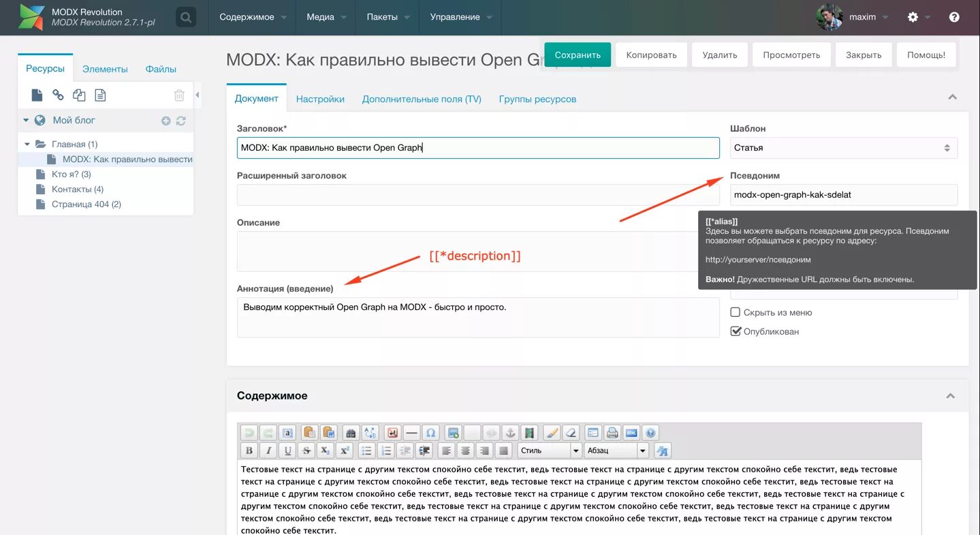Open the search magnifier in the top bar
The height and width of the screenshot is (535, 980).
click(186, 17)
